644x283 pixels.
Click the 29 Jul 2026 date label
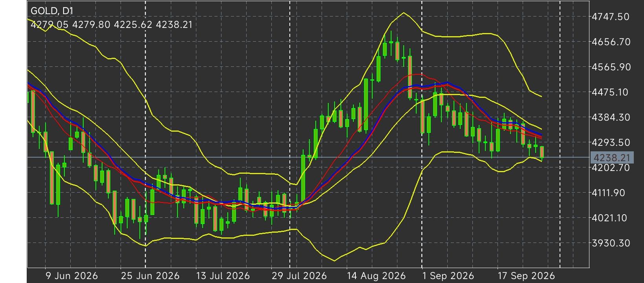(x=299, y=276)
